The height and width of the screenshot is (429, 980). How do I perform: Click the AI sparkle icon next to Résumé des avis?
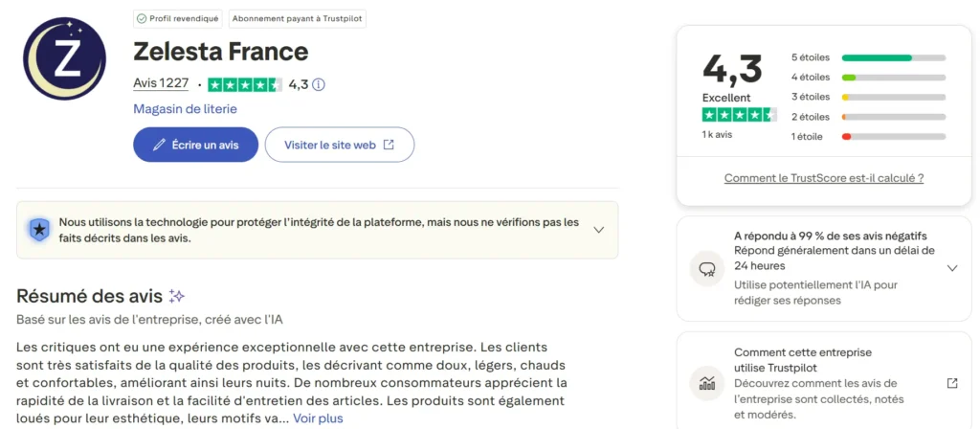pos(177,296)
